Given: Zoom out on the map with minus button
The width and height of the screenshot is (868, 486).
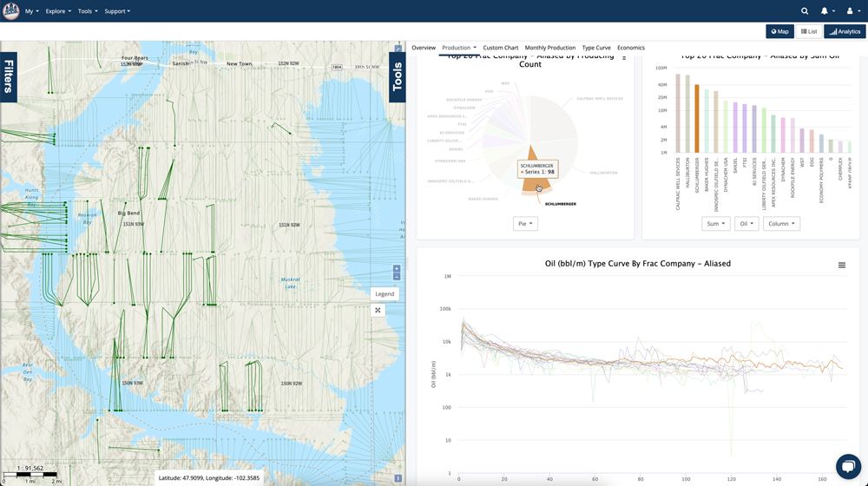Looking at the screenshot, I should 397,276.
